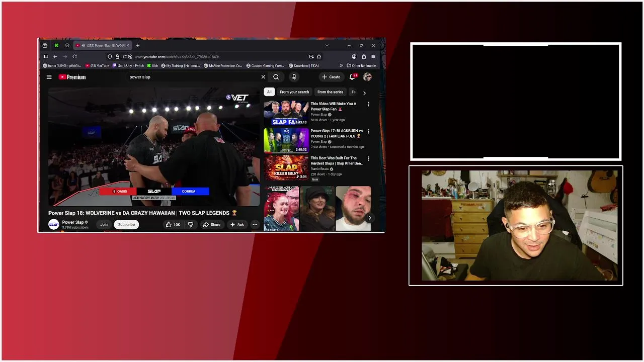Like the video showing 10K likes
644x362 pixels.
point(173,225)
